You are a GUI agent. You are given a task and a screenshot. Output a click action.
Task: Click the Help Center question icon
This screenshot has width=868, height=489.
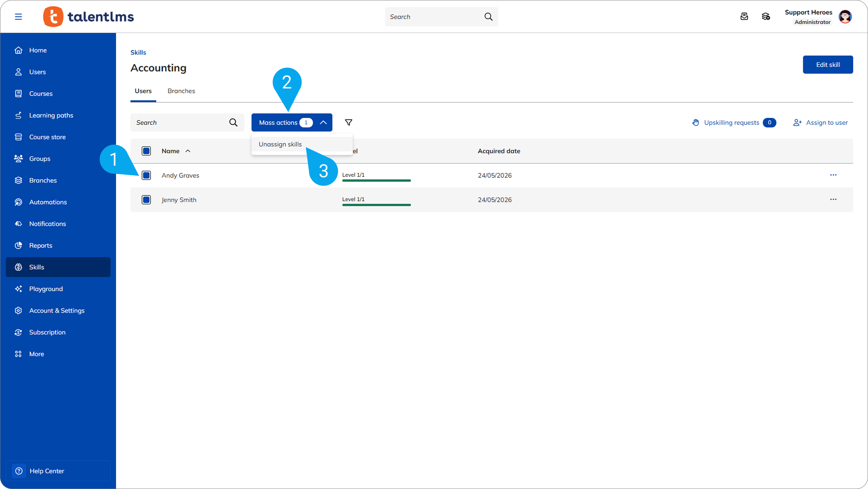[x=19, y=471]
